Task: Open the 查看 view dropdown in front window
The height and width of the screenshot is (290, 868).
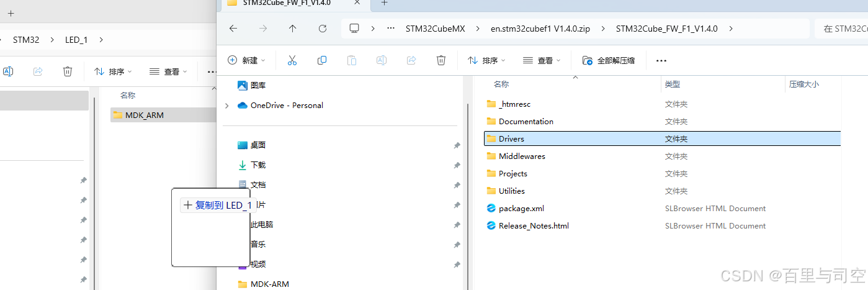Action: [x=541, y=60]
